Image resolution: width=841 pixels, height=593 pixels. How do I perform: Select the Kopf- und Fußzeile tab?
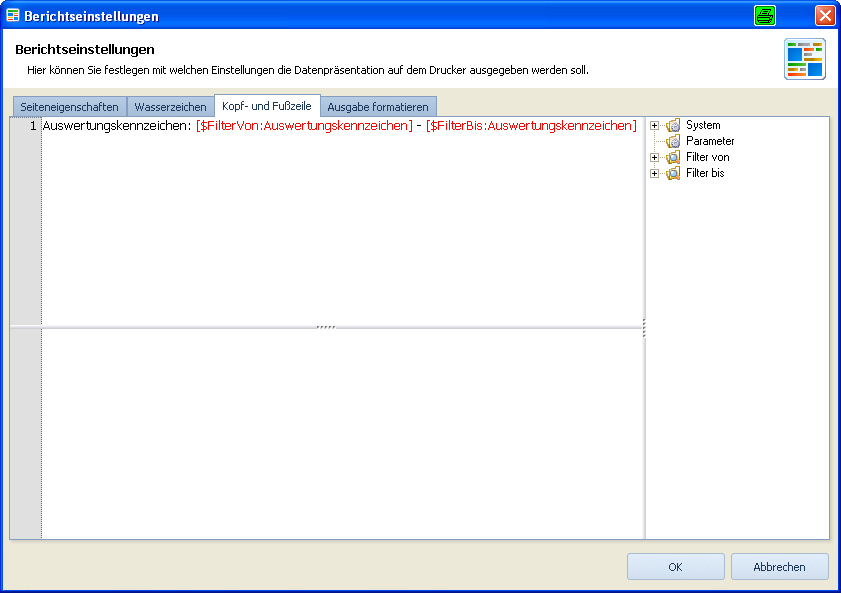[267, 106]
